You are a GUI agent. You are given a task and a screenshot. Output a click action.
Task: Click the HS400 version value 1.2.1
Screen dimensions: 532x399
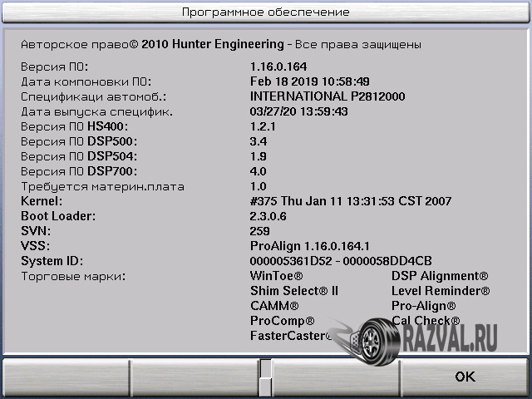[263, 126]
